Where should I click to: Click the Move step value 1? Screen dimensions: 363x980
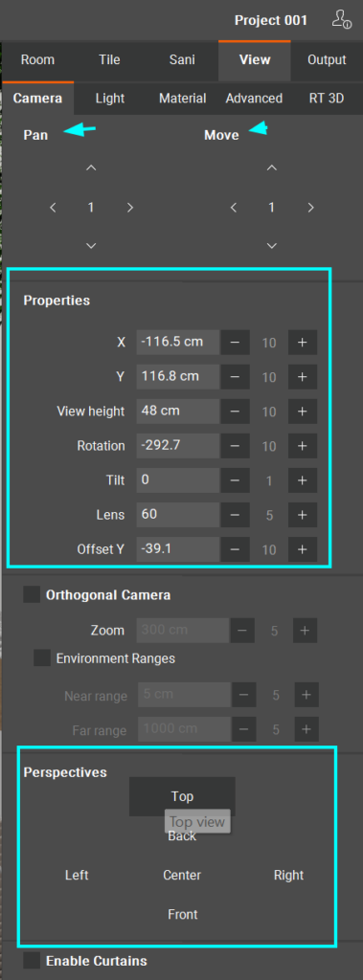pos(272,208)
